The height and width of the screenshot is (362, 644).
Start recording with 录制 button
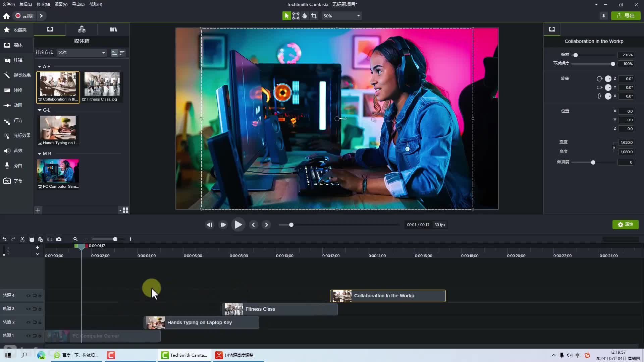click(x=24, y=16)
